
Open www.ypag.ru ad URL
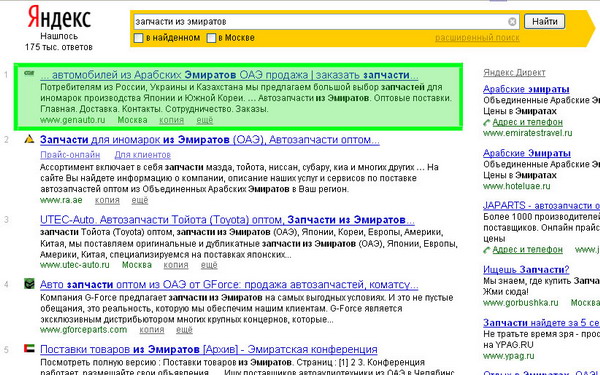point(509,356)
